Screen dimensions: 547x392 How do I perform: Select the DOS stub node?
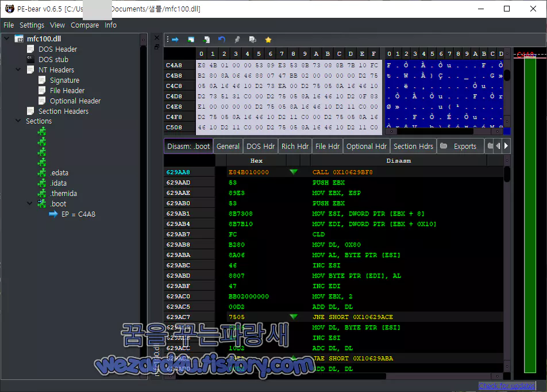53,60
